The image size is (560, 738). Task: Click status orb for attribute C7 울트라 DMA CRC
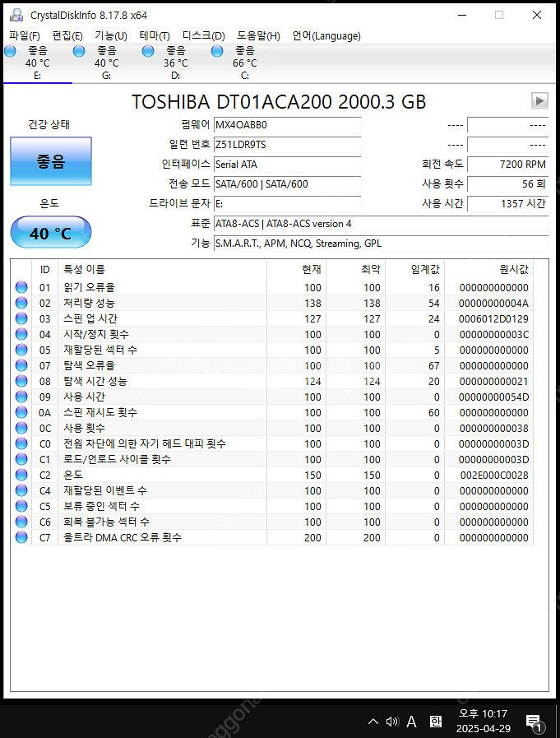(x=21, y=537)
